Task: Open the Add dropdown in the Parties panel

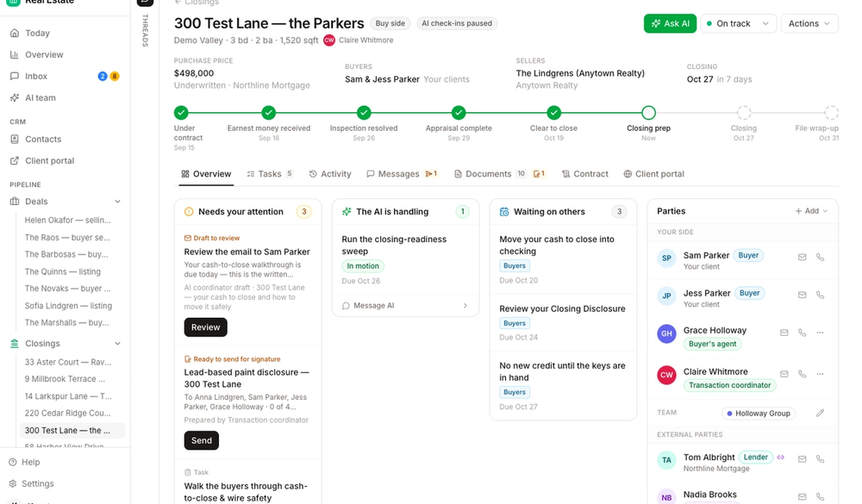Action: click(811, 211)
